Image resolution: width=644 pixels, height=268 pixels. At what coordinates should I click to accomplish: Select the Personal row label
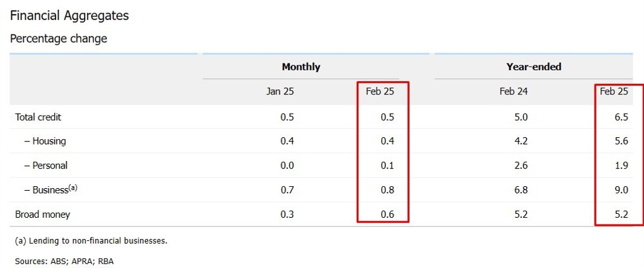click(x=46, y=166)
